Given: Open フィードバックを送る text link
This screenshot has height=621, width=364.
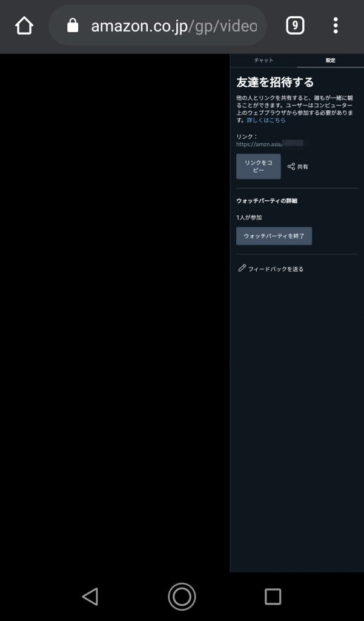Looking at the screenshot, I should click(x=276, y=269).
